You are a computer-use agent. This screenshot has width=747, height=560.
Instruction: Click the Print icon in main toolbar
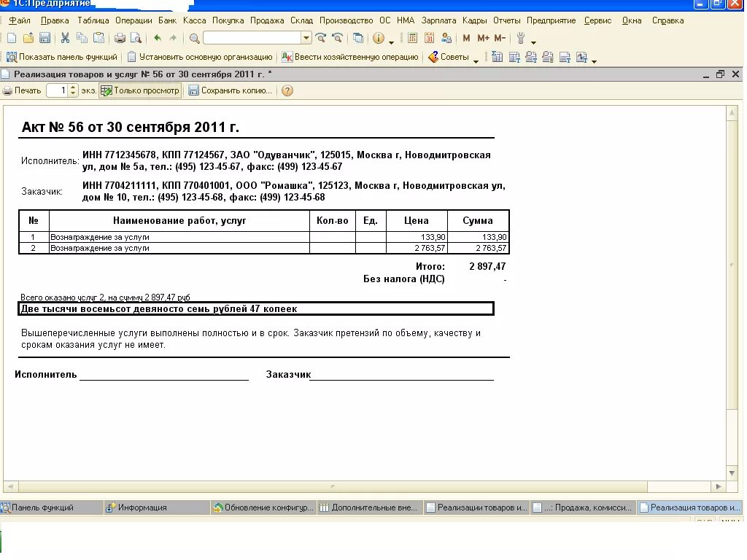(120, 38)
